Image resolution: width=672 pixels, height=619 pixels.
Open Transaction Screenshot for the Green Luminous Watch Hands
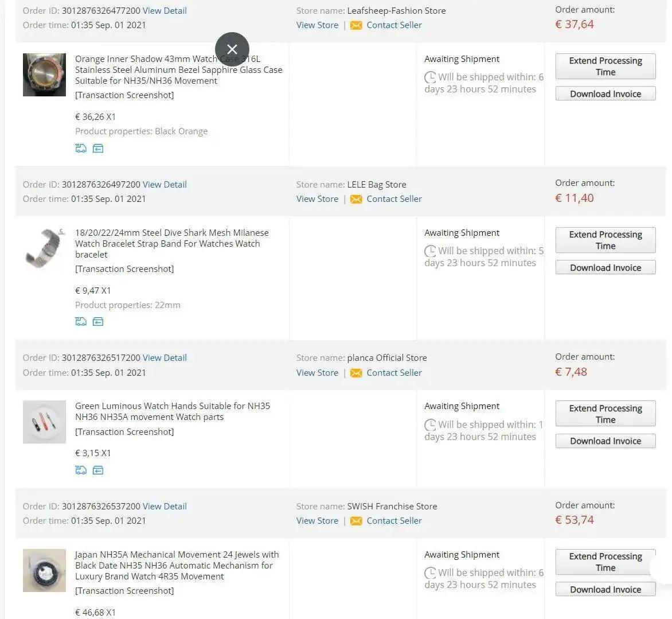tap(124, 431)
